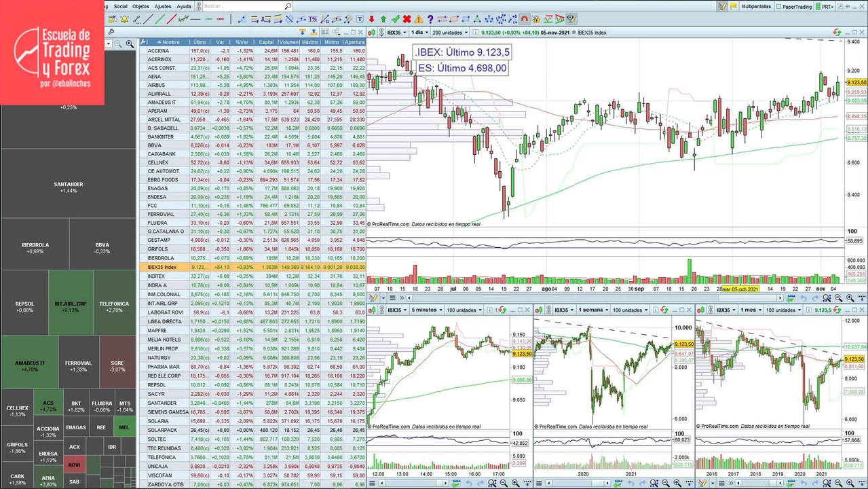Select the red diagonal line tool
Screen dimensions: 868x489
point(172,20)
